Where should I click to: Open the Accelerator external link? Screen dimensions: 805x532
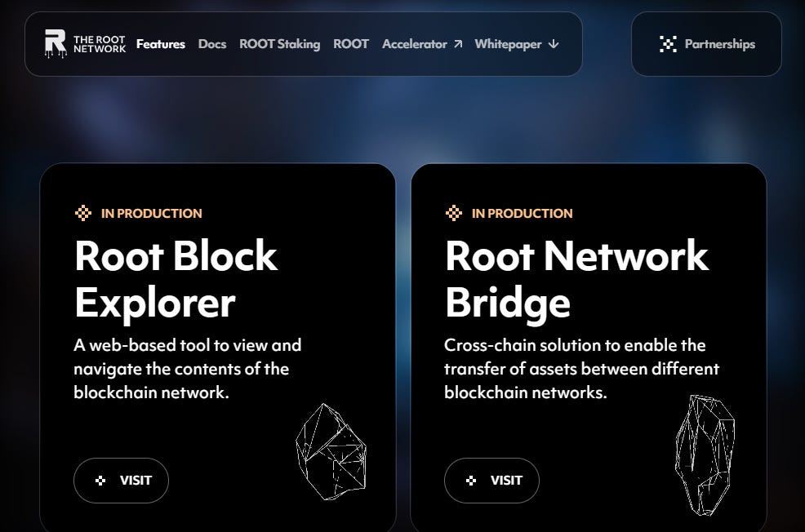pos(416,44)
